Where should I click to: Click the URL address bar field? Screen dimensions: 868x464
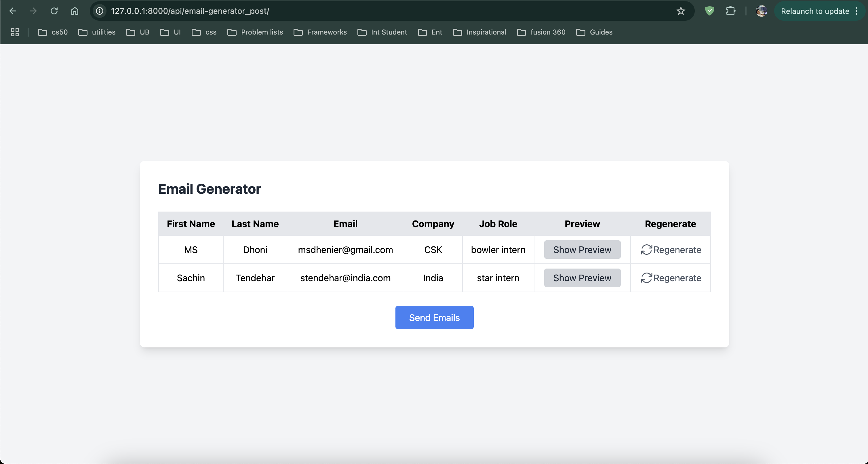coord(371,11)
